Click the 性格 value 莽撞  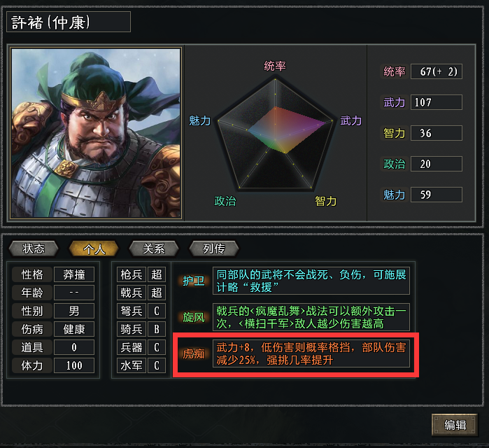click(74, 274)
